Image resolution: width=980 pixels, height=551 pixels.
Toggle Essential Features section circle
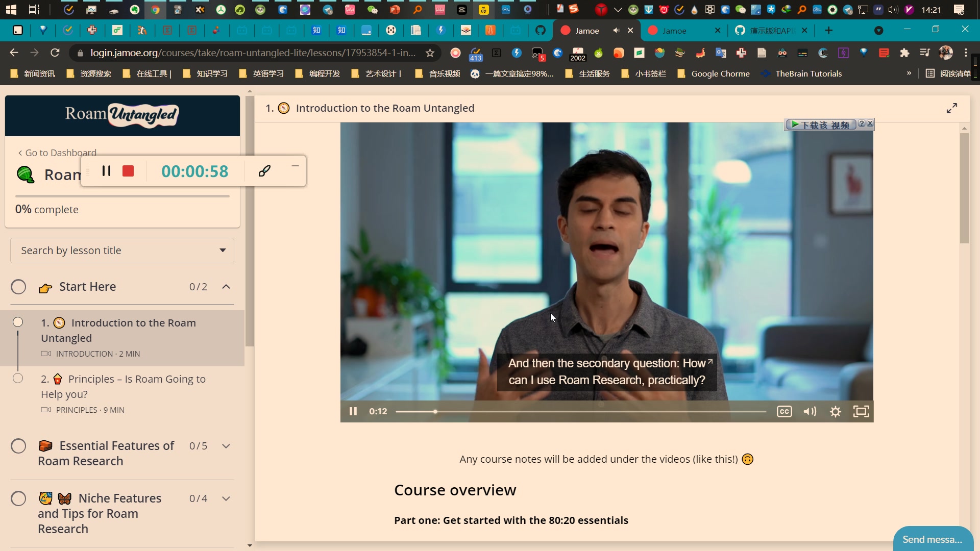point(18,446)
